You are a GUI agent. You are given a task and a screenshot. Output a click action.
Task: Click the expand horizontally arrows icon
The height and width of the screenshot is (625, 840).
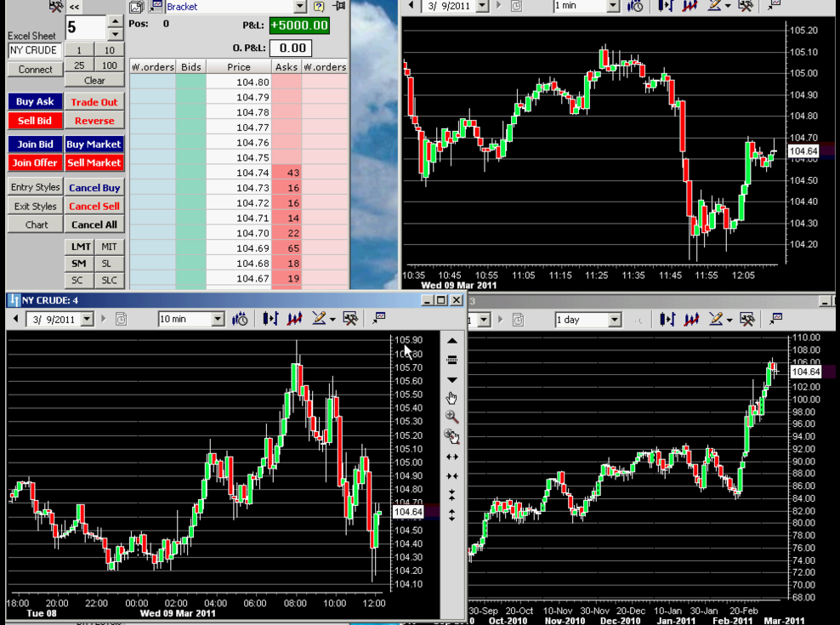click(452, 457)
